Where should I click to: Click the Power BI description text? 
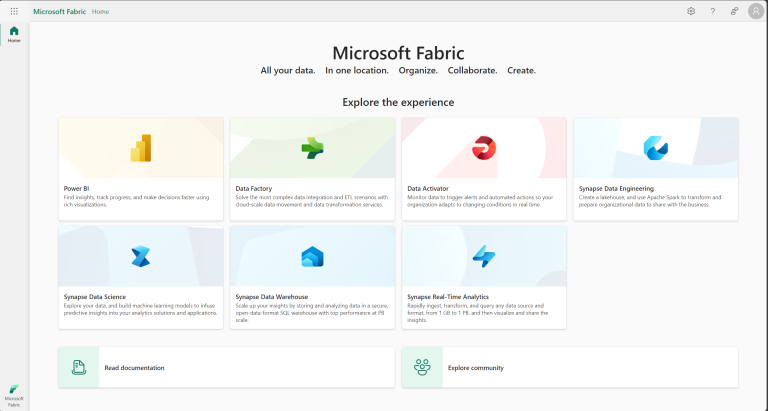[x=137, y=201]
